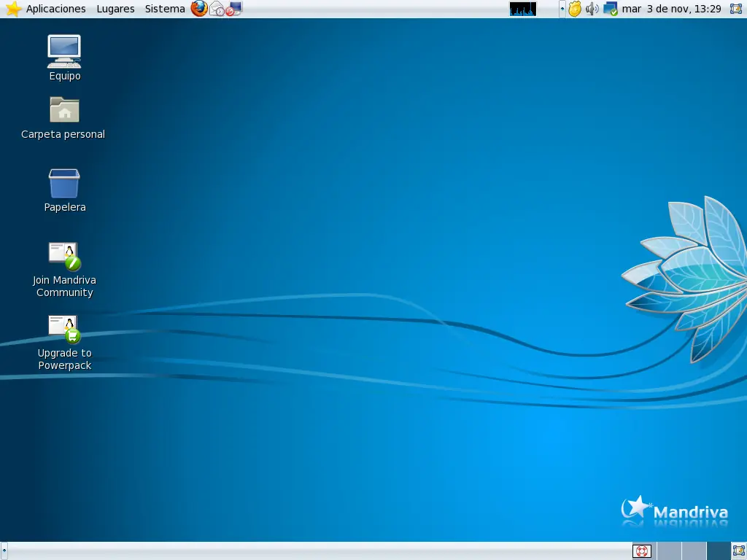Open the mail envelope launcher
This screenshot has width=747, height=560.
tap(217, 9)
